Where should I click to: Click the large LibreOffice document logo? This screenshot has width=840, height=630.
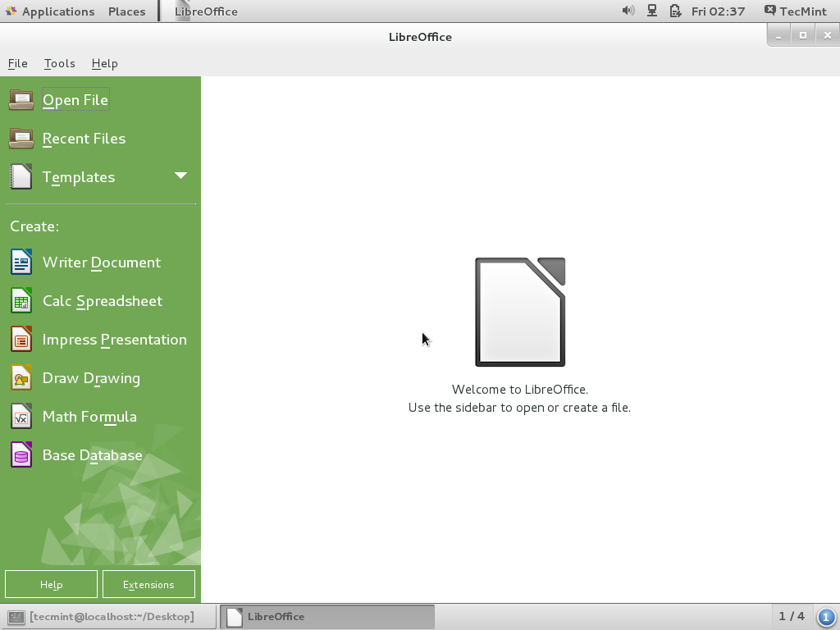520,312
